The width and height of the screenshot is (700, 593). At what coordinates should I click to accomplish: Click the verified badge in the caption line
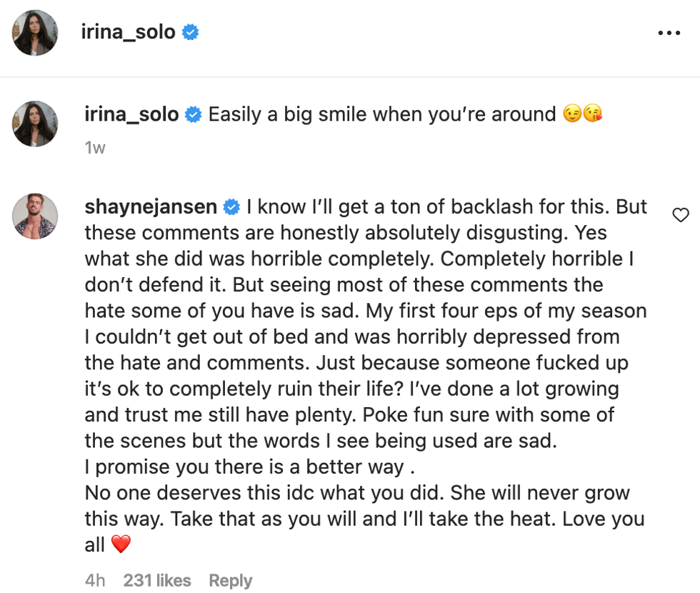coord(191,114)
